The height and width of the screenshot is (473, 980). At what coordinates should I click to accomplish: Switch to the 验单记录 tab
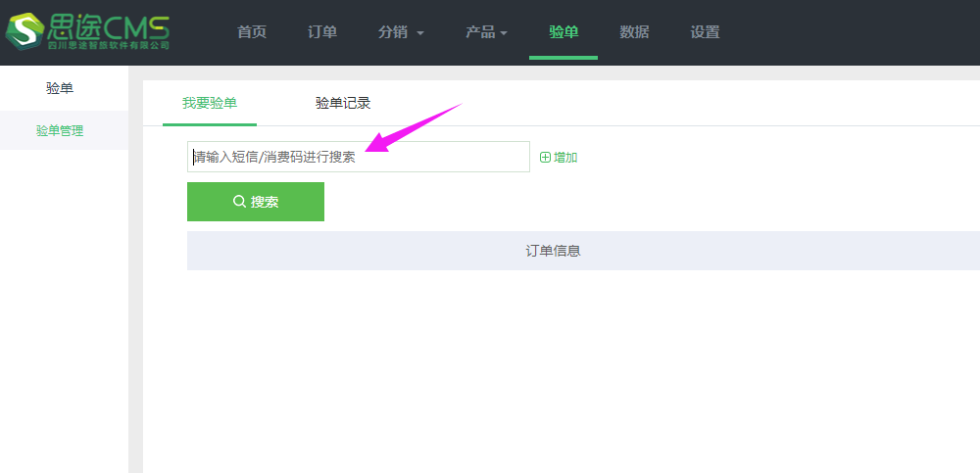click(x=343, y=103)
